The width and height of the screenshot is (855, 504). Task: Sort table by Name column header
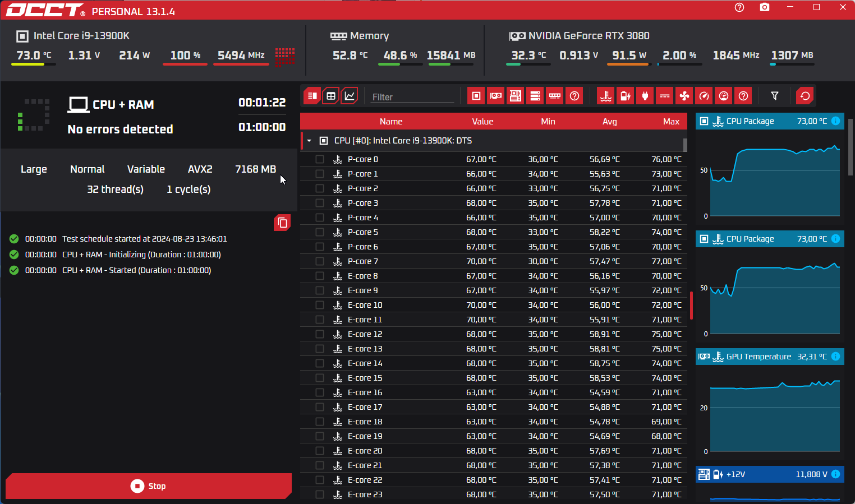click(x=391, y=122)
